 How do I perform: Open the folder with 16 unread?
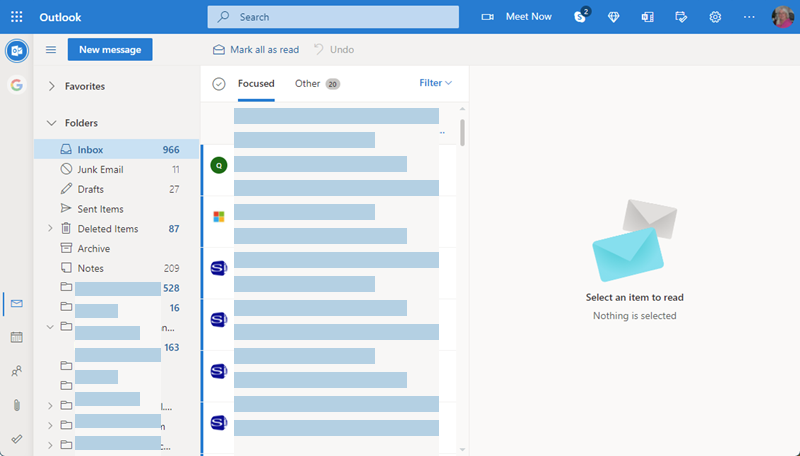(116, 308)
